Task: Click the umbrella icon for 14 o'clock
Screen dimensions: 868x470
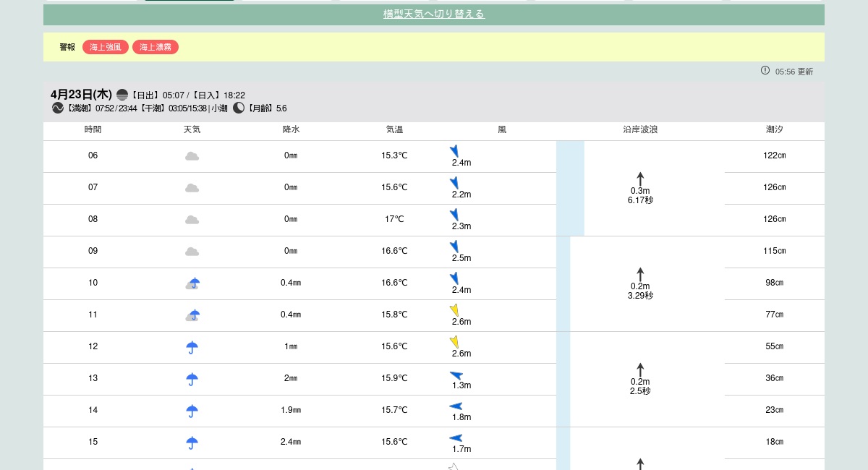Action: (x=192, y=411)
